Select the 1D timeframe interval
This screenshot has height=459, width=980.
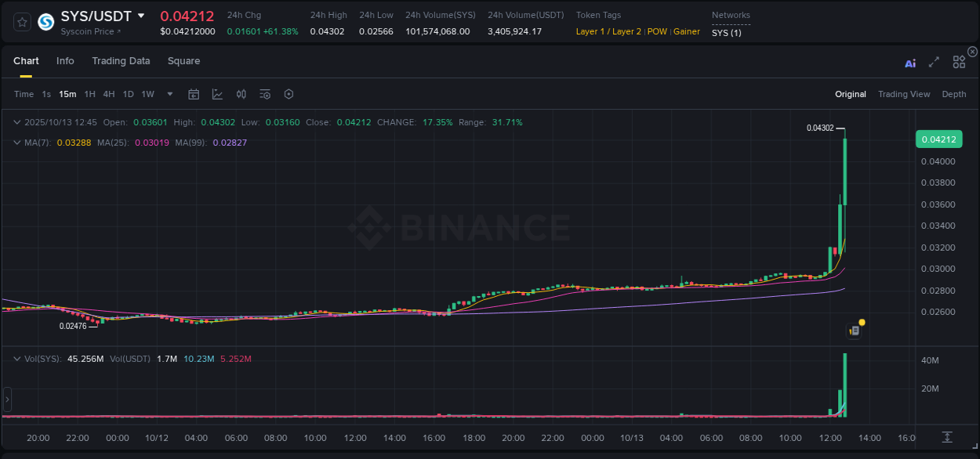coord(128,93)
